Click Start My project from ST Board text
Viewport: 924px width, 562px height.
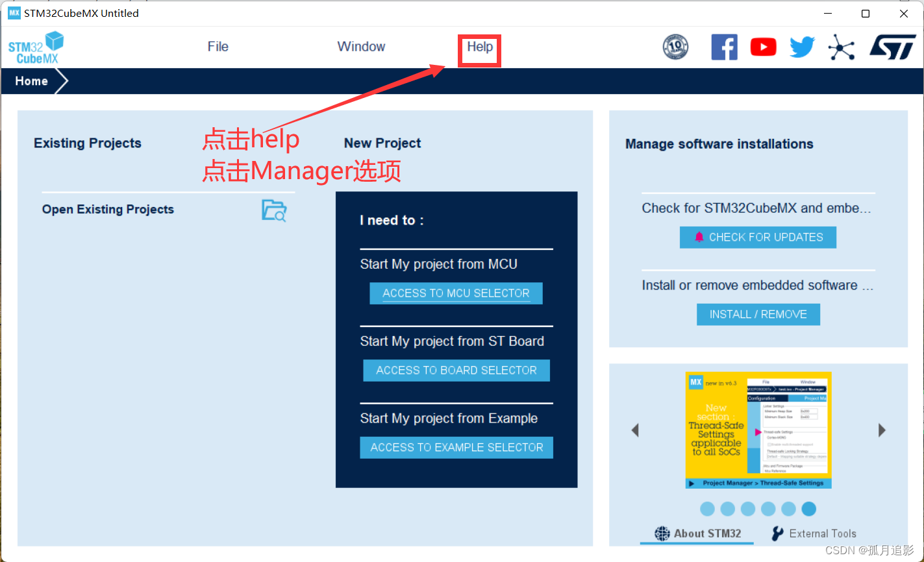(x=452, y=341)
